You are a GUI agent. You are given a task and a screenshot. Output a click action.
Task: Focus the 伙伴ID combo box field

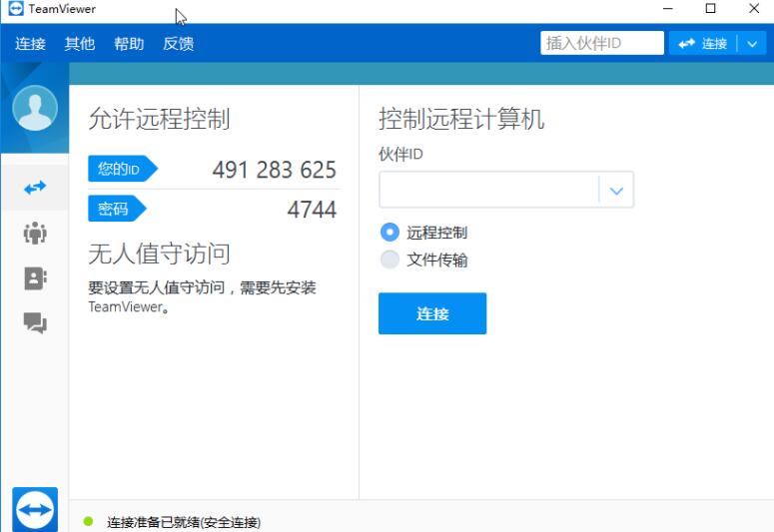pyautogui.click(x=506, y=190)
